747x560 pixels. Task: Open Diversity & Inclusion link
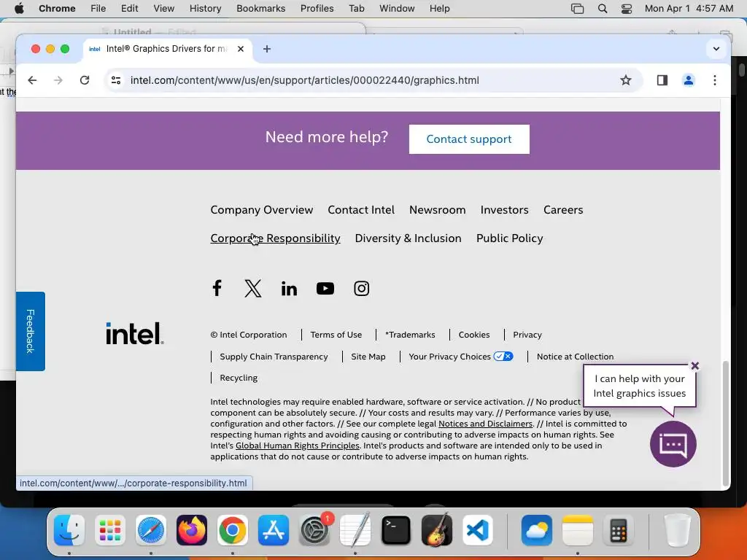point(409,238)
